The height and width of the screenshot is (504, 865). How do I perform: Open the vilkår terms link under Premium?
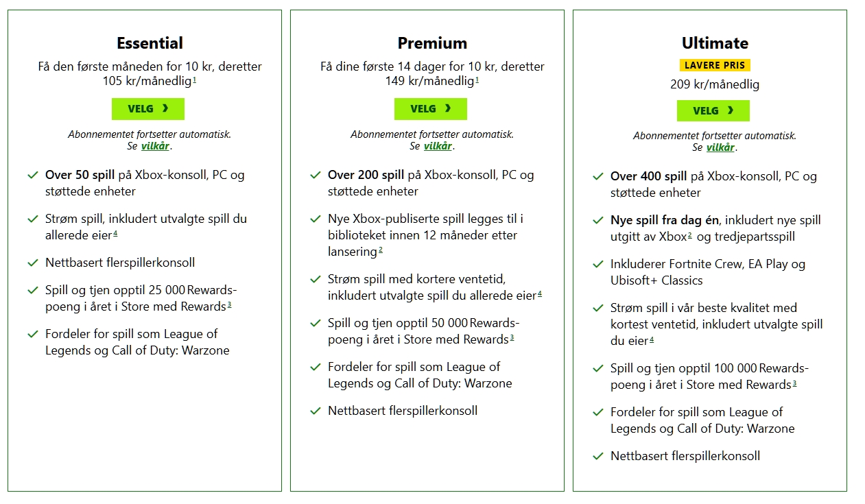point(438,146)
